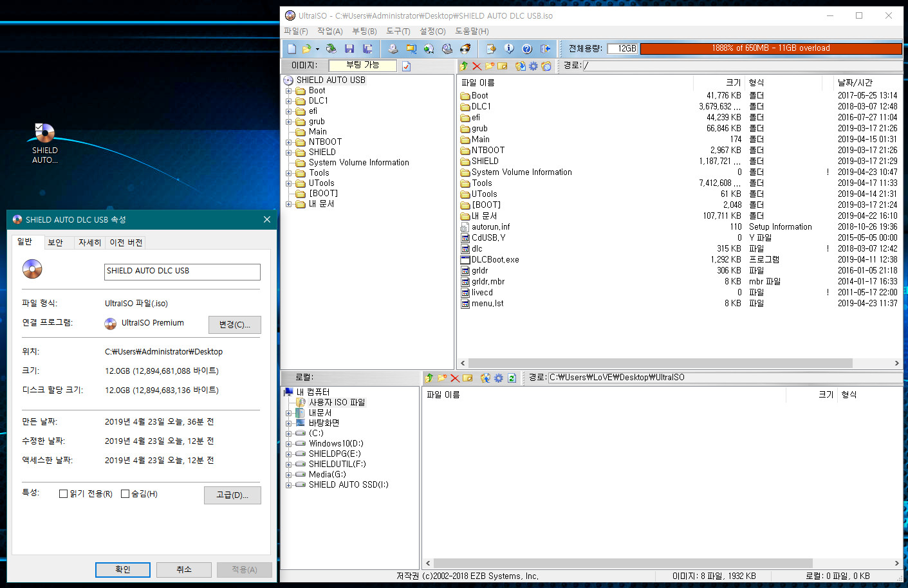Expand the Tools folder in image tree
This screenshot has height=588, width=908.
289,173
